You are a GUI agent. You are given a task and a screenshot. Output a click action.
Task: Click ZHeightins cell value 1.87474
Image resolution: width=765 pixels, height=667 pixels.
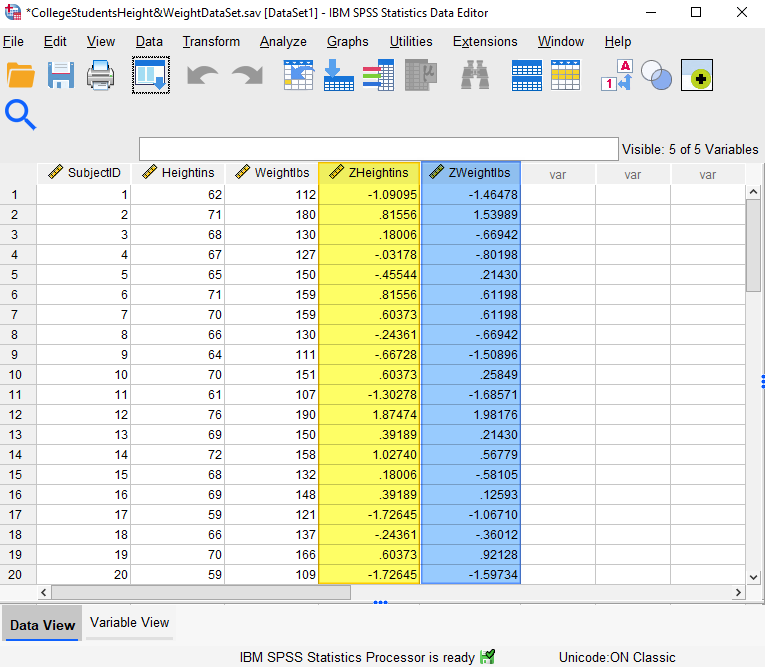click(369, 415)
